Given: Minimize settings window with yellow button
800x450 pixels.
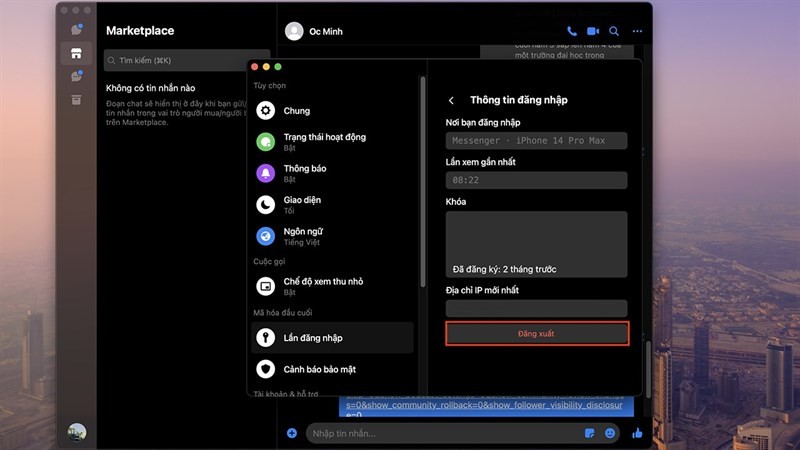Looking at the screenshot, I should pyautogui.click(x=266, y=67).
